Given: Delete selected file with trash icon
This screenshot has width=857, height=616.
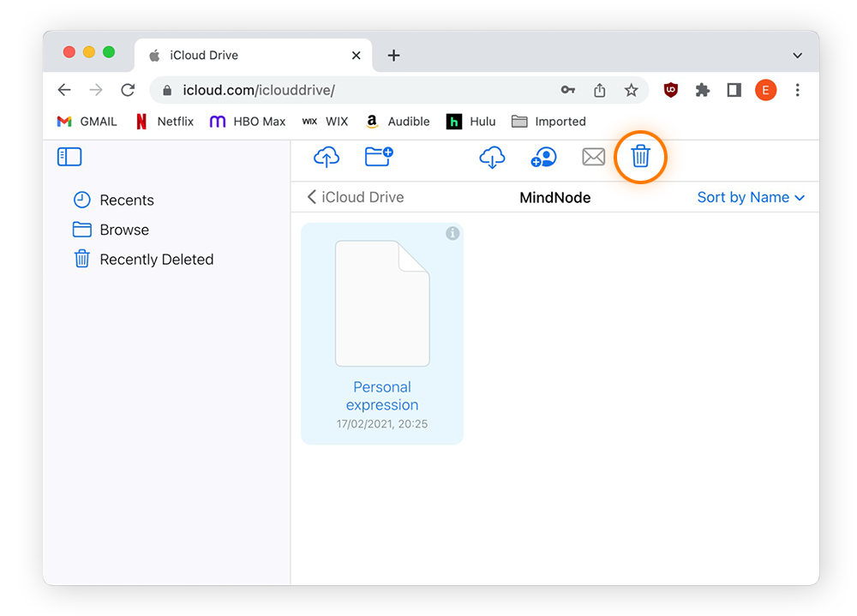Looking at the screenshot, I should (640, 156).
